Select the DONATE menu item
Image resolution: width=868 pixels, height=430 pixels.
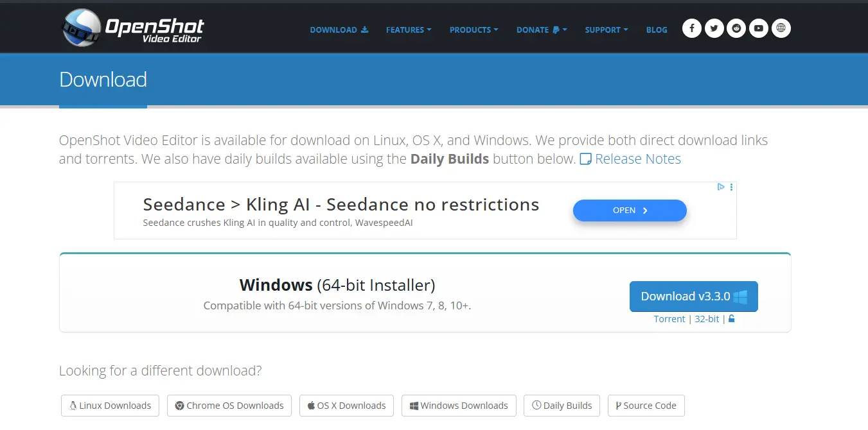click(x=540, y=30)
